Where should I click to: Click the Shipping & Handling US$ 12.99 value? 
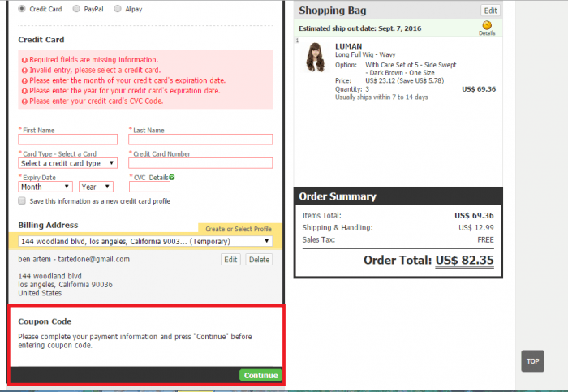[476, 227]
